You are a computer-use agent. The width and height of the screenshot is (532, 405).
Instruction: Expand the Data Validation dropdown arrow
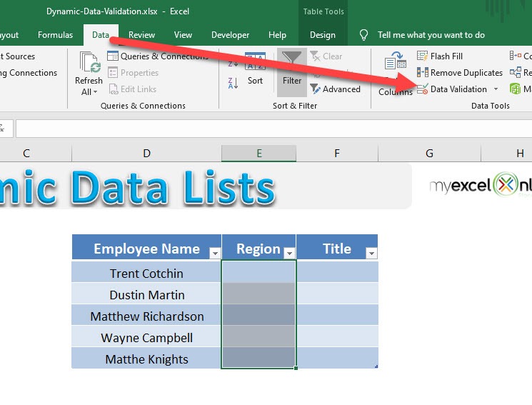point(496,89)
